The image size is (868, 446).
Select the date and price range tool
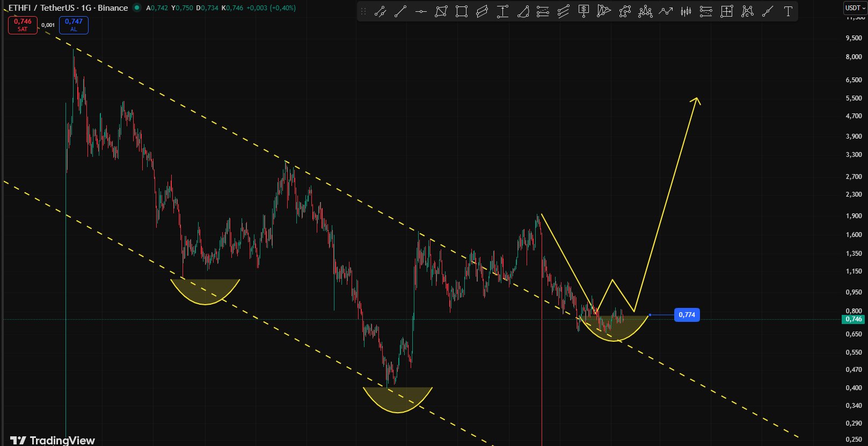tap(726, 11)
